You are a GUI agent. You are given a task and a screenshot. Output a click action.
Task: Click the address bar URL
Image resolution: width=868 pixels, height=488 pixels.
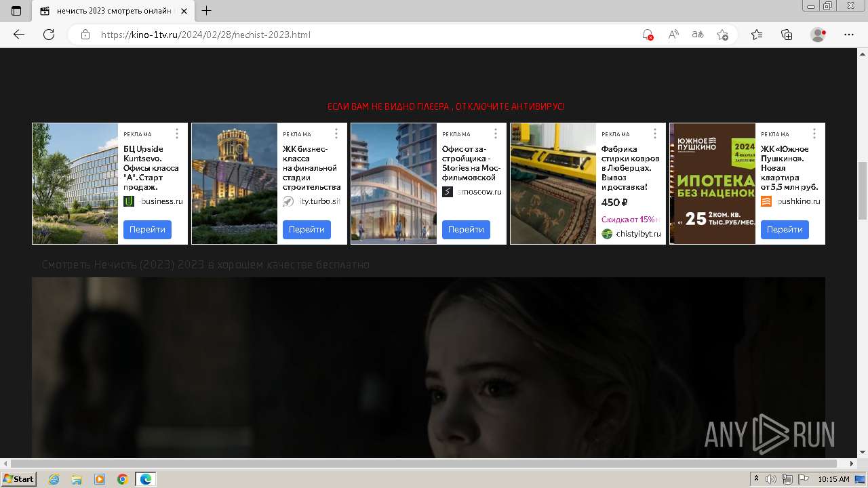205,35
